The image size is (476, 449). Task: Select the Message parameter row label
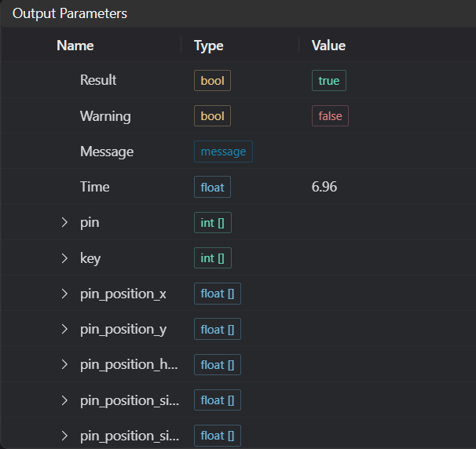107,151
